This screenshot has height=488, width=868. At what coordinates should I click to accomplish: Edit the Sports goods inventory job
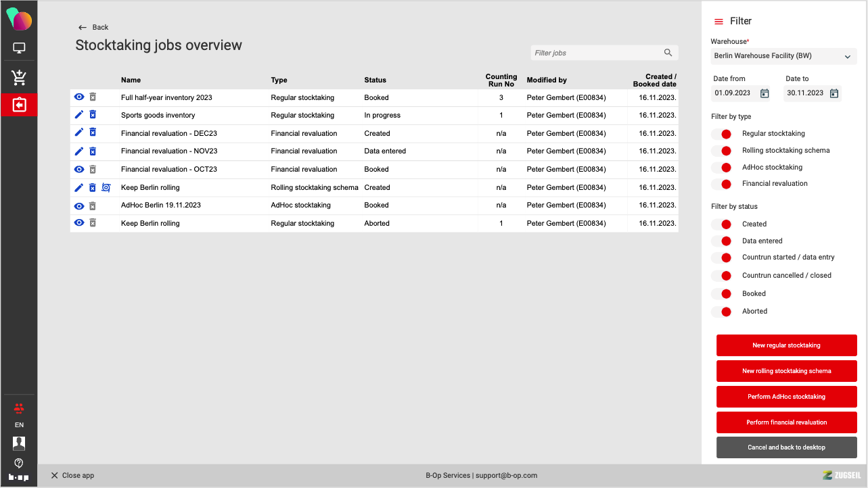pyautogui.click(x=79, y=115)
